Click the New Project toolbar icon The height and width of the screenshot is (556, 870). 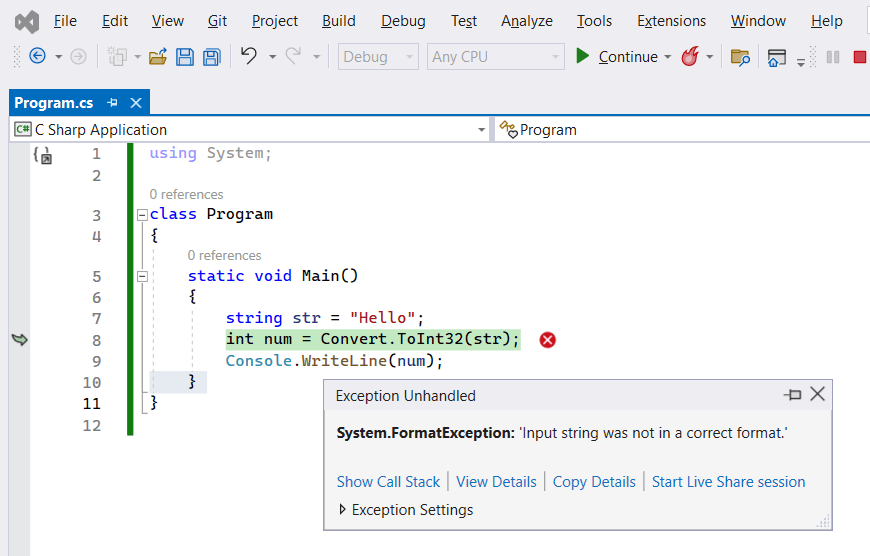tap(117, 57)
